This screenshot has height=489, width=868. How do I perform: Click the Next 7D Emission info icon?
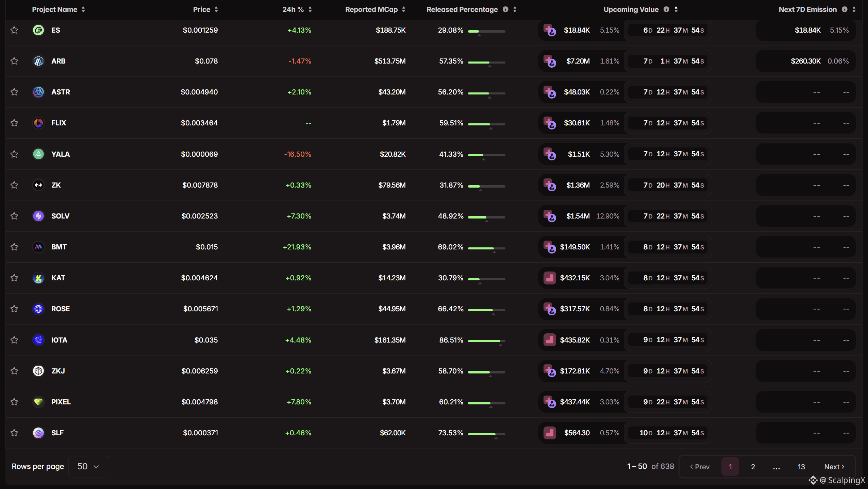tap(845, 10)
